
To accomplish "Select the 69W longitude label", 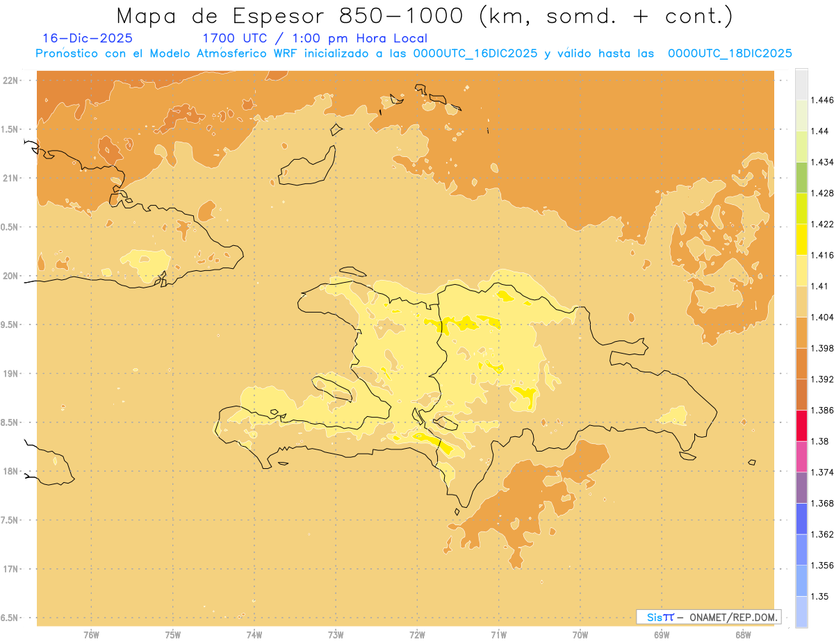I will [x=662, y=634].
